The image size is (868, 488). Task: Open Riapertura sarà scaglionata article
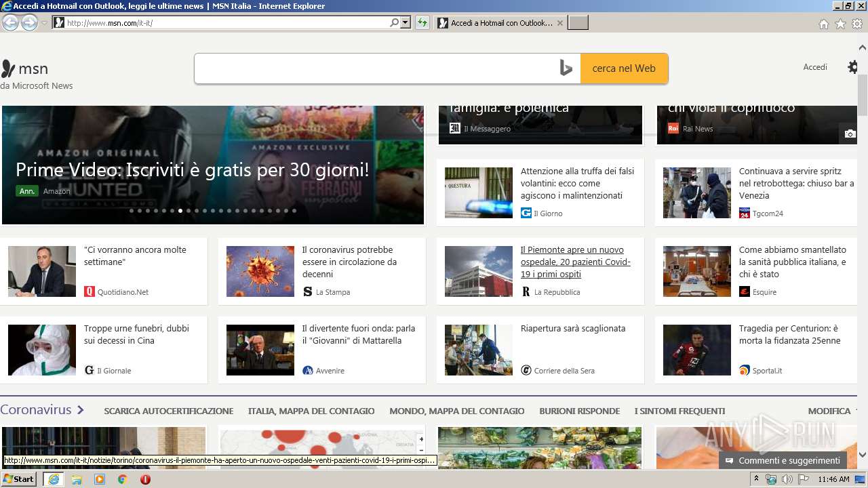pyautogui.click(x=573, y=328)
